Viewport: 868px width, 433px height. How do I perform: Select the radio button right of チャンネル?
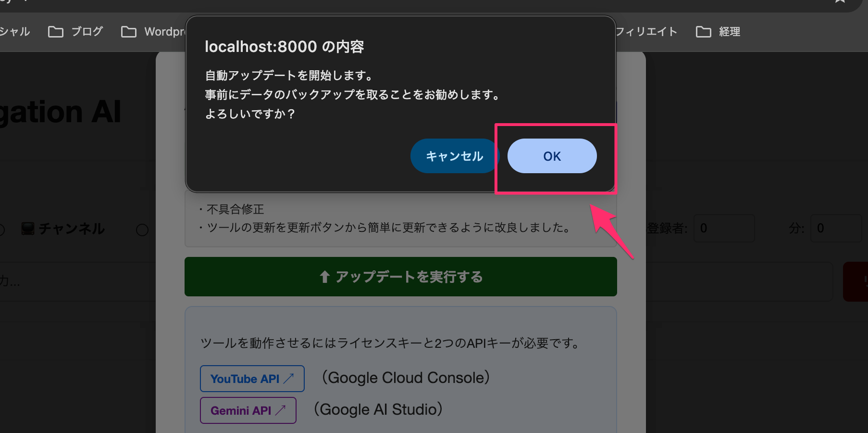(x=142, y=230)
